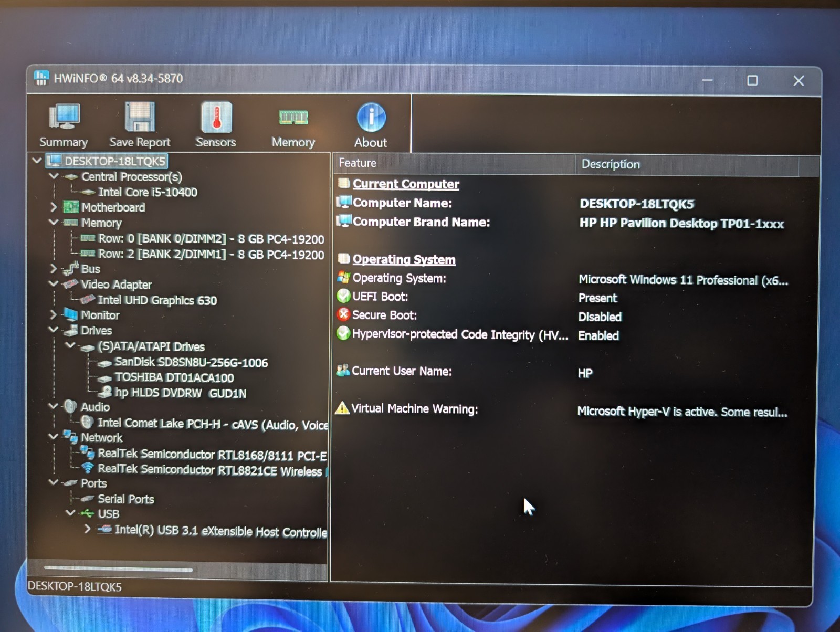Collapse the Central Processor(s) node

(x=54, y=176)
